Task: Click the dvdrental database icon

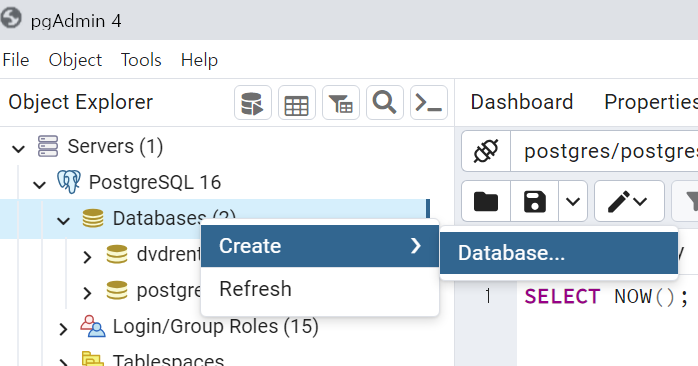Action: coord(117,254)
